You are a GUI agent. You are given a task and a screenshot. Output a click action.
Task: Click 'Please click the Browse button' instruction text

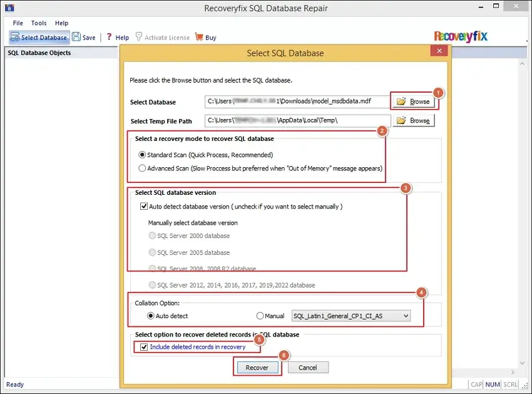[210, 81]
